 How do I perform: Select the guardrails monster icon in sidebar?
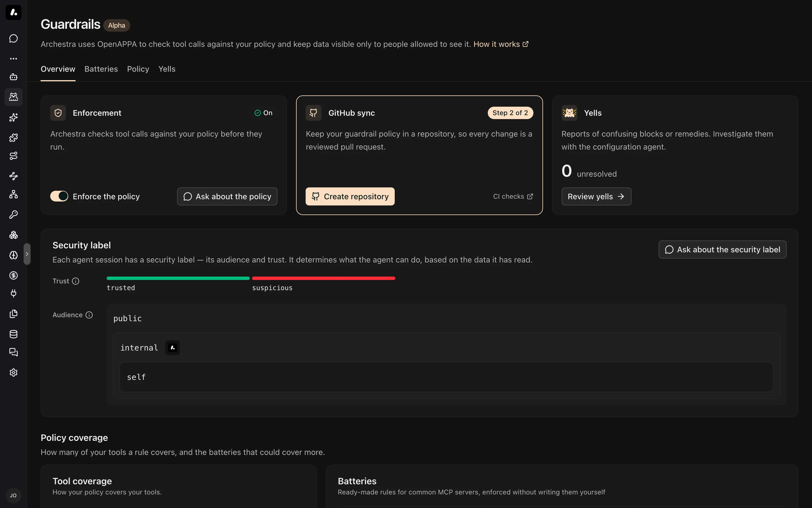[14, 97]
